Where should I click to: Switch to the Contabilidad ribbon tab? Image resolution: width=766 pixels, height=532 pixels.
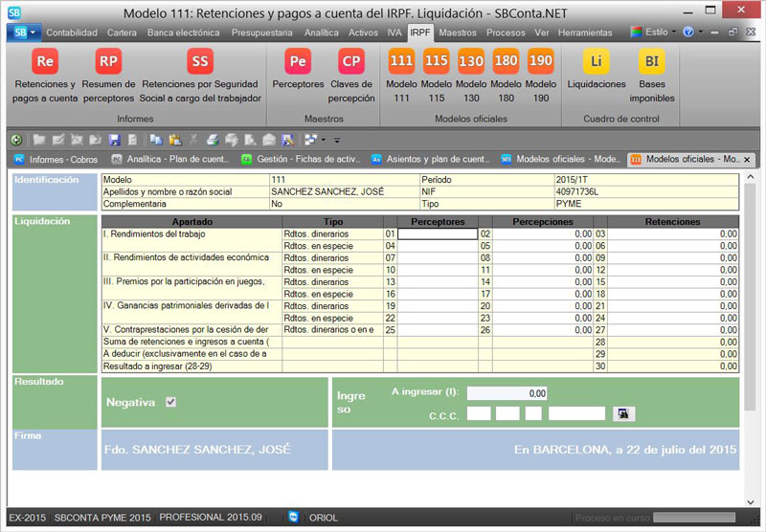click(x=72, y=32)
